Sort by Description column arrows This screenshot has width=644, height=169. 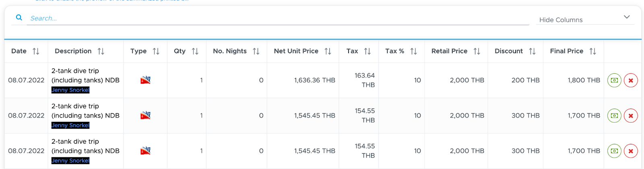tap(101, 51)
